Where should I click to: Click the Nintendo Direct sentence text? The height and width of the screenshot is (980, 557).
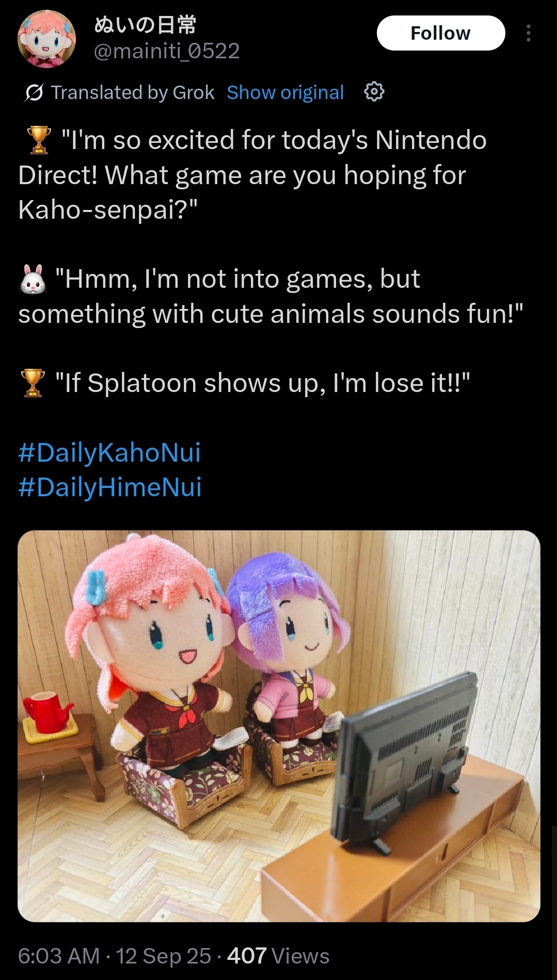[252, 175]
